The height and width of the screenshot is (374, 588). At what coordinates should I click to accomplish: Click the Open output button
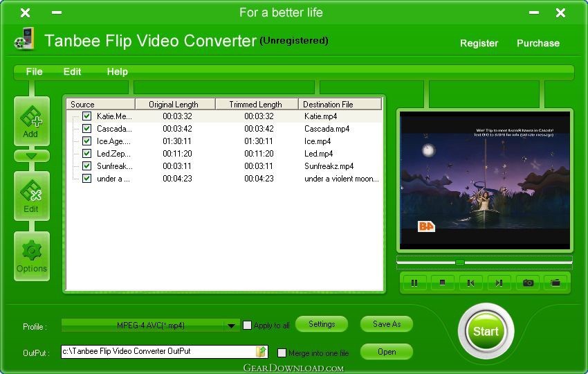pyautogui.click(x=387, y=352)
